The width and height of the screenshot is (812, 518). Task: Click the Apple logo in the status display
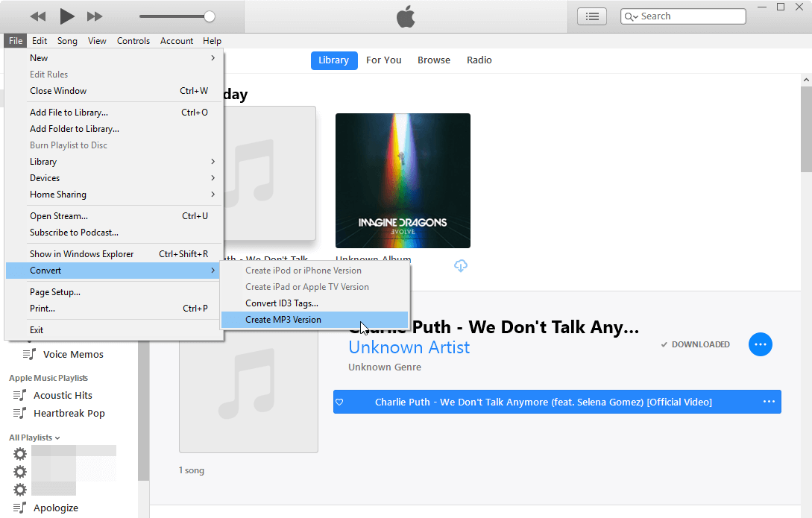coord(406,17)
